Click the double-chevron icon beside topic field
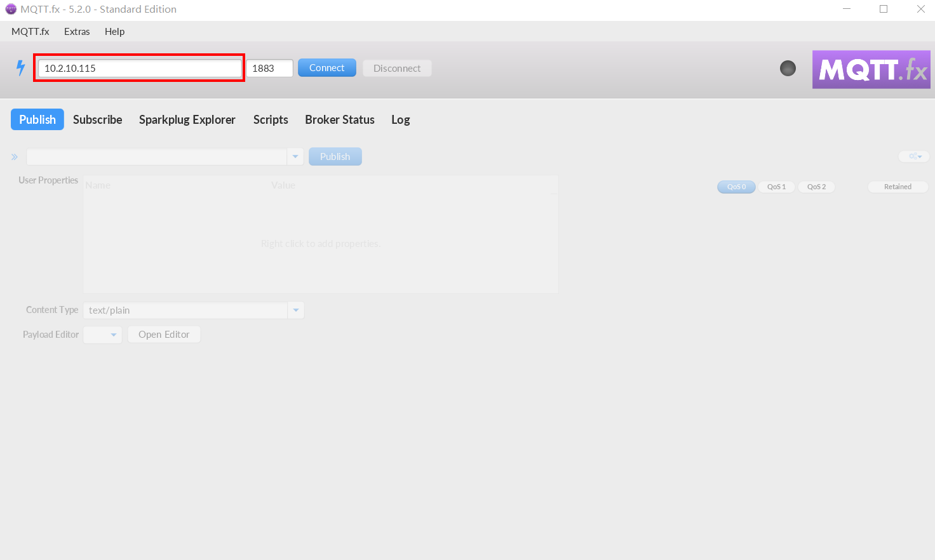 pos(15,157)
